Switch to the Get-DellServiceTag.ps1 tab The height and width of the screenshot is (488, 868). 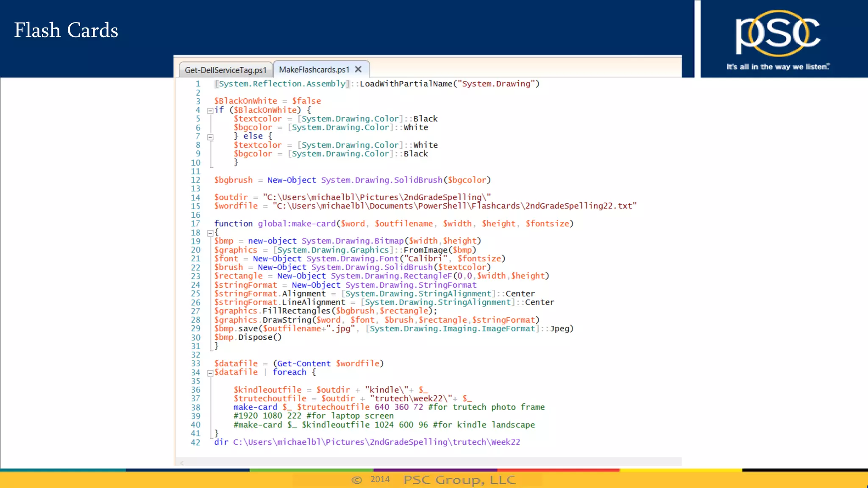pyautogui.click(x=225, y=70)
